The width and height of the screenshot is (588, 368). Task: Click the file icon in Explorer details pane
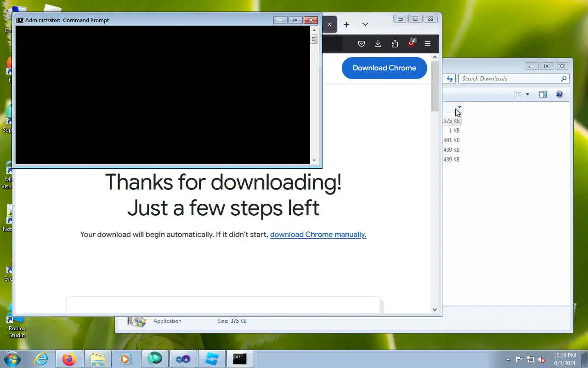[x=137, y=321]
